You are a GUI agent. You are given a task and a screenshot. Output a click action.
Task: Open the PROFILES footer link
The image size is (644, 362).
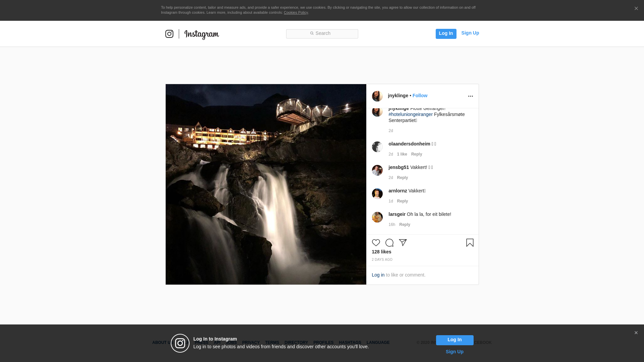[323, 343]
